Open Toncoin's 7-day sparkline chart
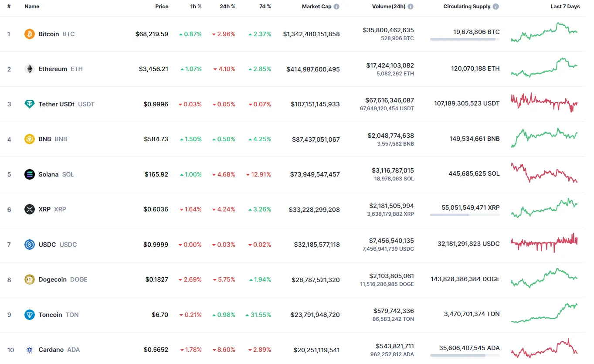 pos(544,313)
